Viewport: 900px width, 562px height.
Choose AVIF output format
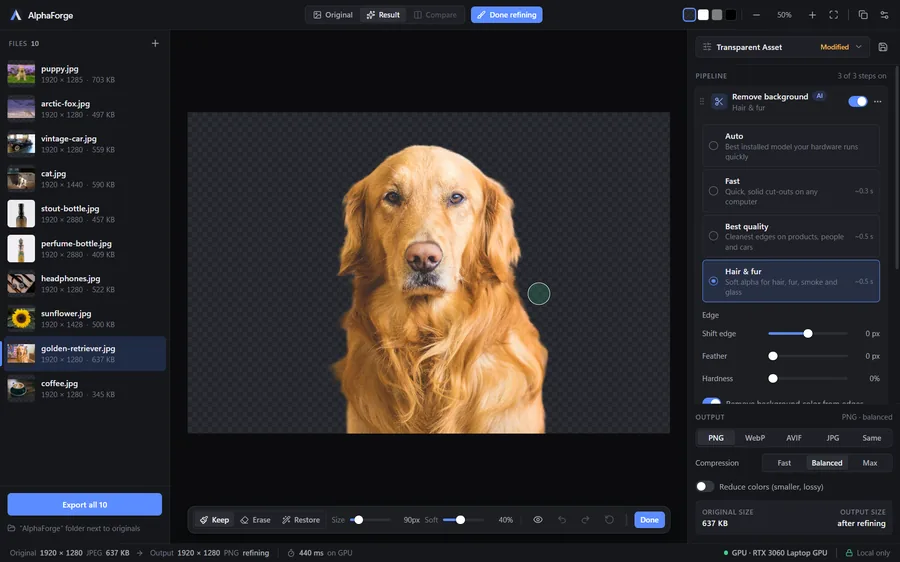click(x=794, y=438)
